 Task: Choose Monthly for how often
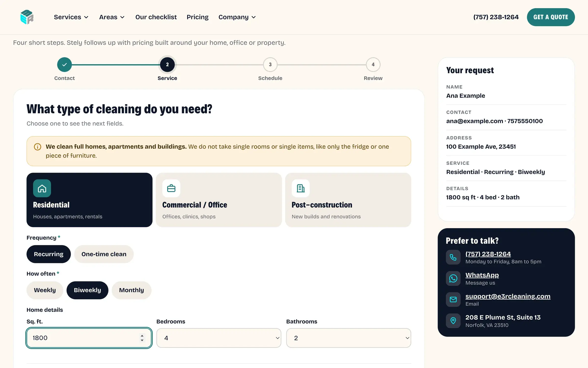coord(132,290)
